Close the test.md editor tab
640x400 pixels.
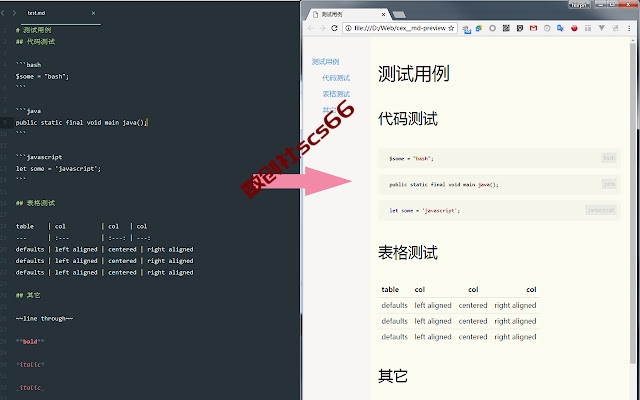point(93,13)
